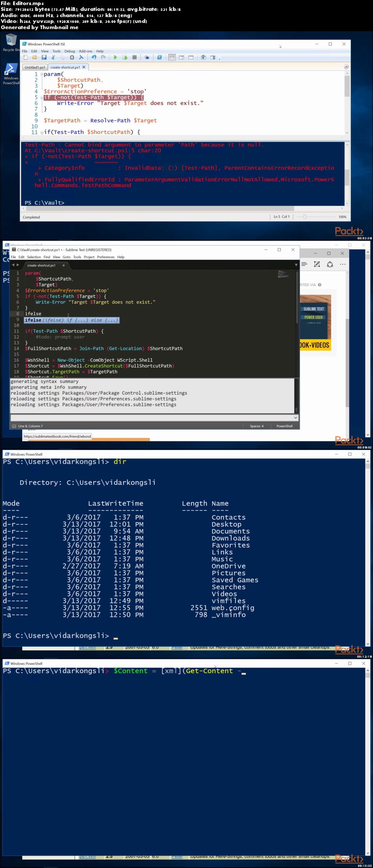373x868 pixels.
Task: Open the Edge more-options ellipsis menu
Action: pyautogui.click(x=343, y=264)
